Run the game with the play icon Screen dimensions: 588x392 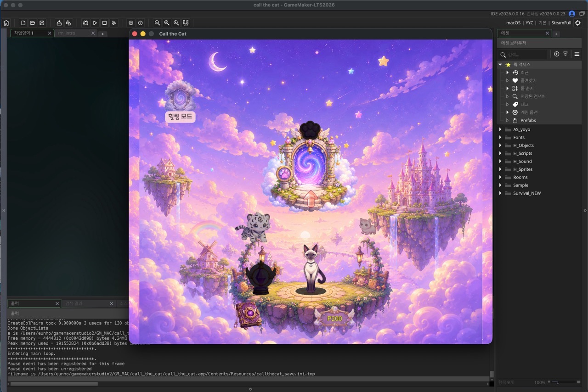tap(95, 23)
